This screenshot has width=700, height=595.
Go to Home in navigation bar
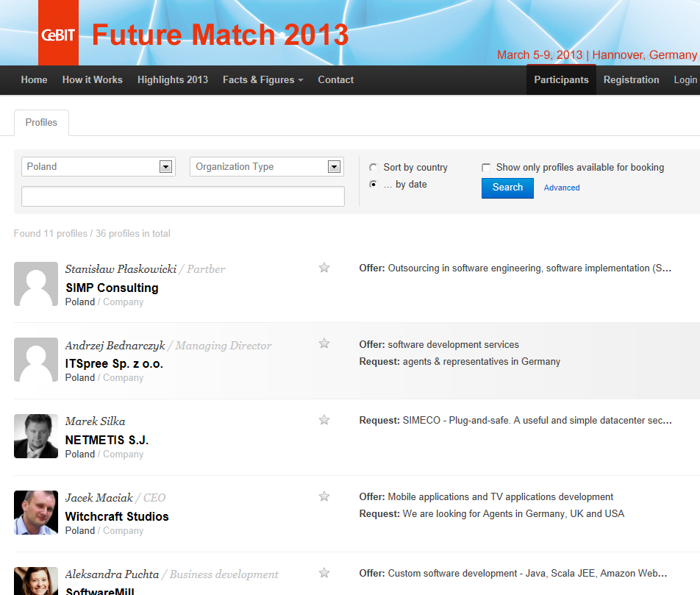(34, 80)
